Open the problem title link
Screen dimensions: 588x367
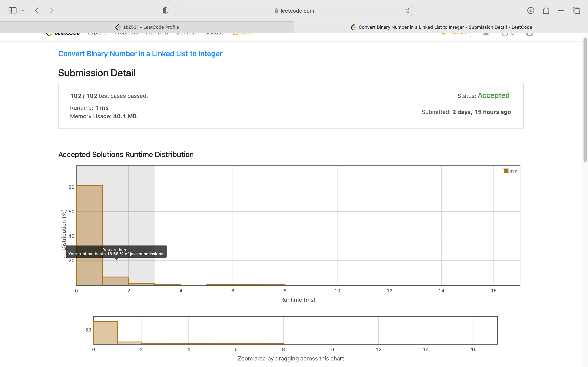(x=140, y=54)
